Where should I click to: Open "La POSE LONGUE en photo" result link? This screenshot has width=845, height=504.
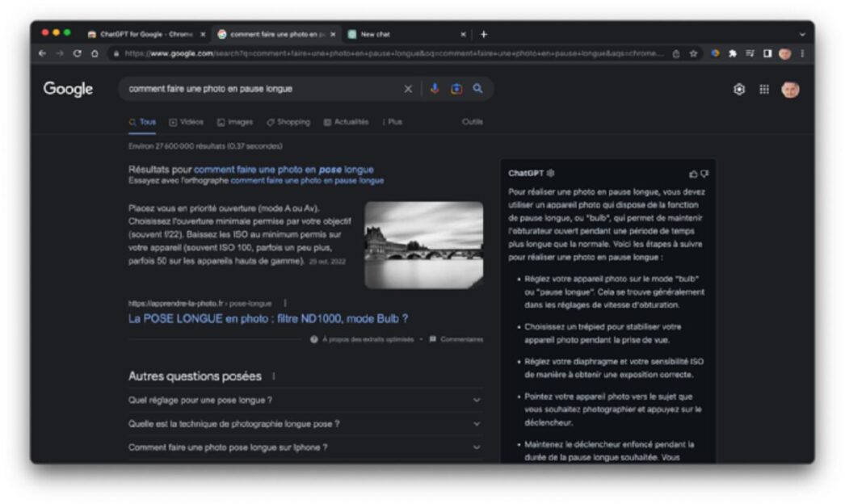(x=268, y=318)
